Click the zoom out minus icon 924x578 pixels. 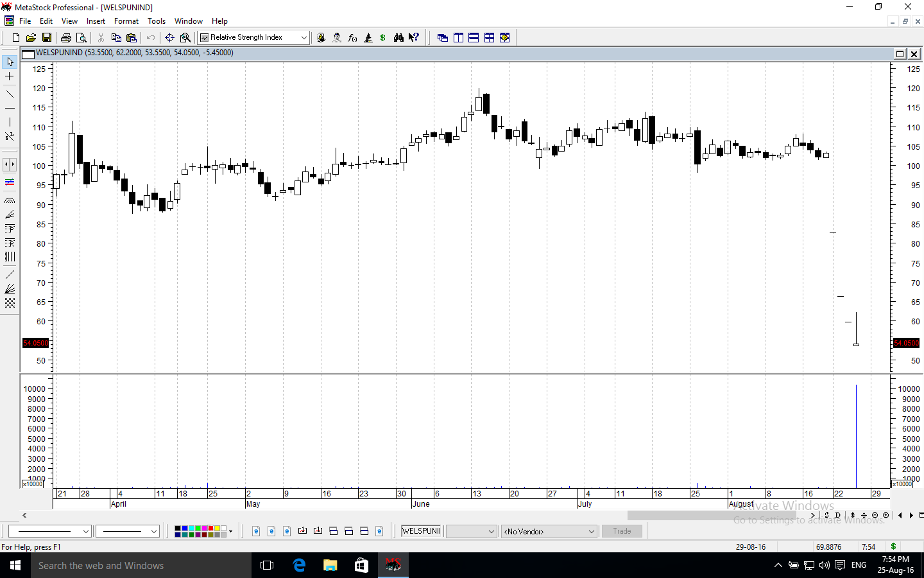click(x=875, y=515)
